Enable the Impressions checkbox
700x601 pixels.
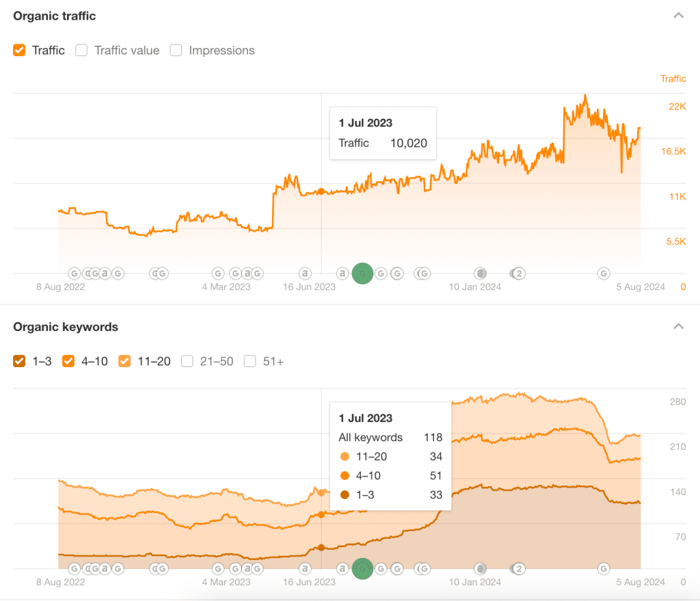(176, 50)
